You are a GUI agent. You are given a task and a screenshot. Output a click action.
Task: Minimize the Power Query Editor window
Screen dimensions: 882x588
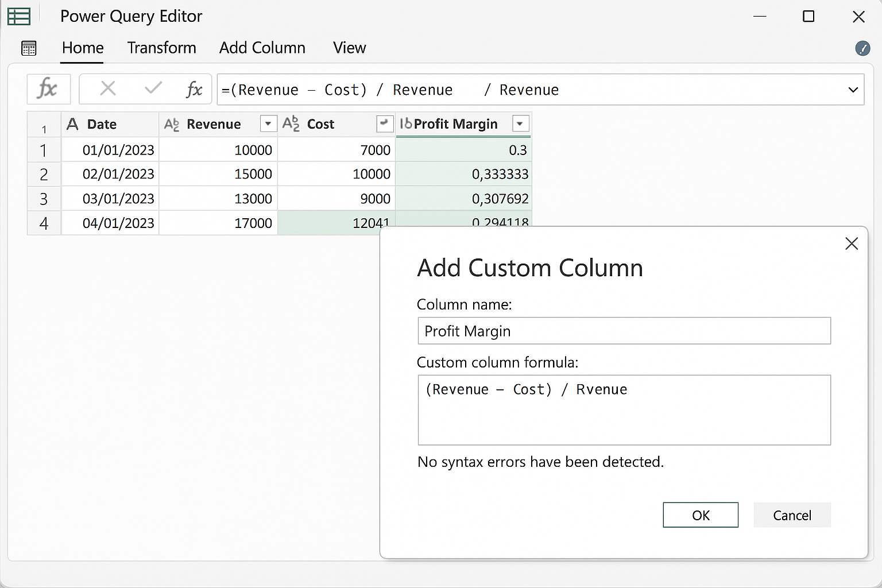coord(760,17)
